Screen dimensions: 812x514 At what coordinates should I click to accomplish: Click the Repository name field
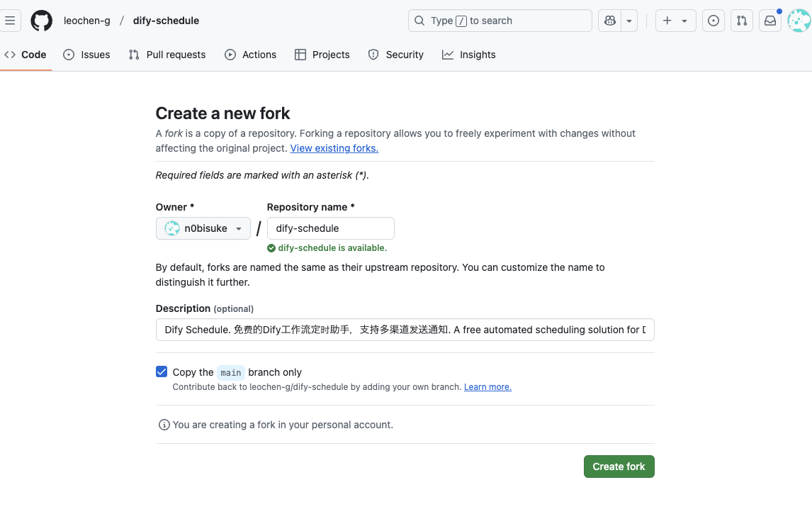(x=330, y=228)
